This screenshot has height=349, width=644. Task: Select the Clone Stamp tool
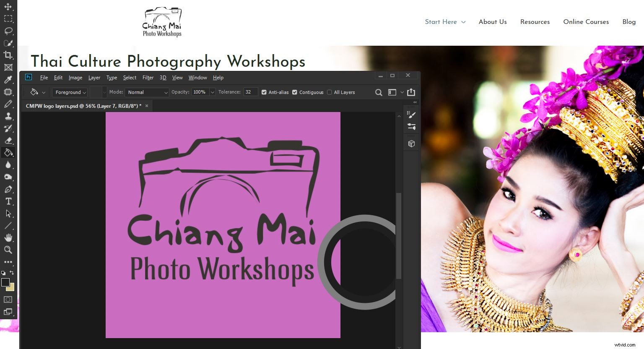click(8, 116)
